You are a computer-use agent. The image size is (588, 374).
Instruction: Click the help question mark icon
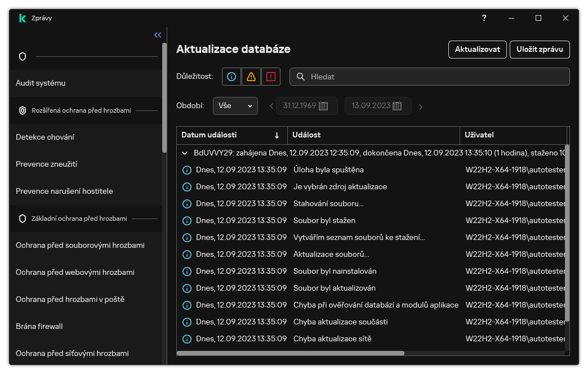tap(484, 18)
